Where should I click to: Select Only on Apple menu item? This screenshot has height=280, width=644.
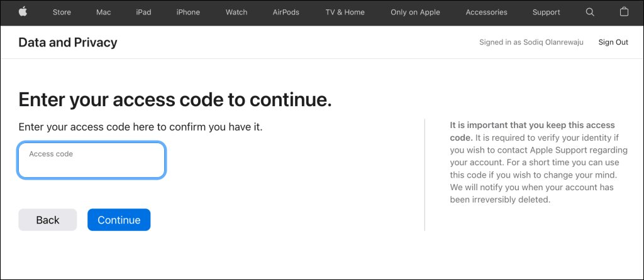coord(415,13)
